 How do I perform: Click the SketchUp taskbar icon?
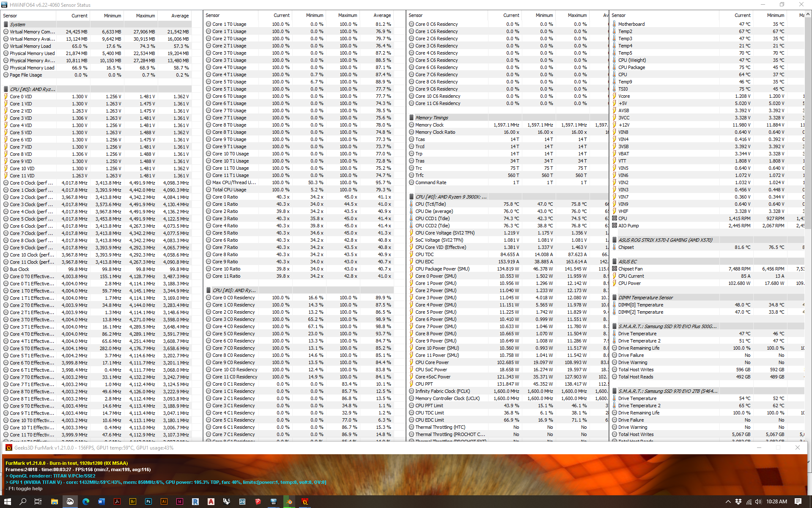coord(258,502)
